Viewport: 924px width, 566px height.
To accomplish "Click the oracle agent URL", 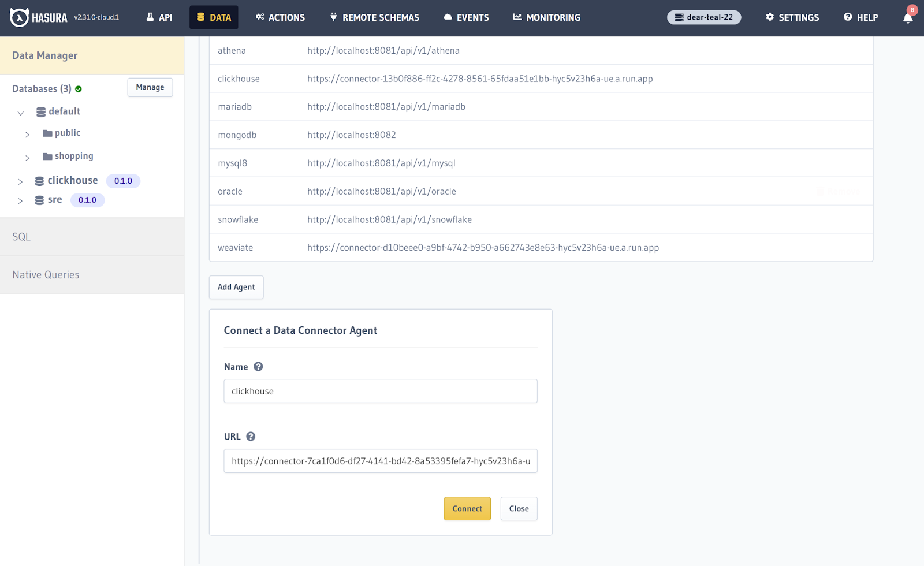I will [382, 192].
